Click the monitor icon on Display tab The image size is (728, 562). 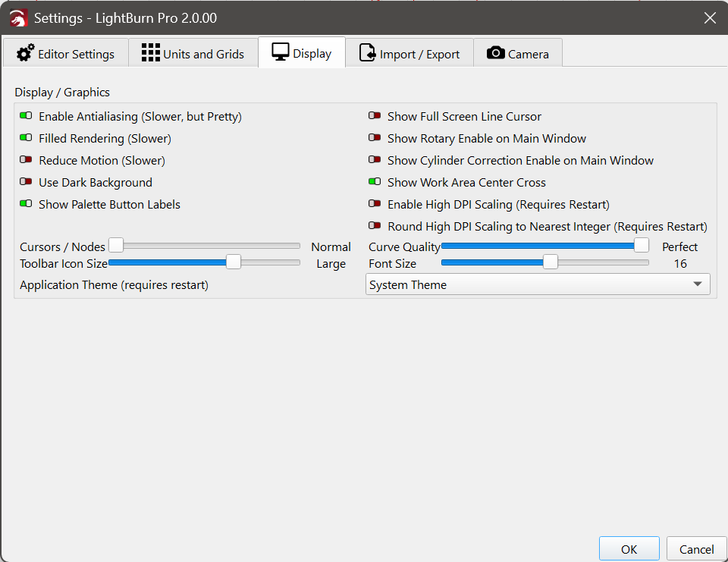(x=281, y=52)
